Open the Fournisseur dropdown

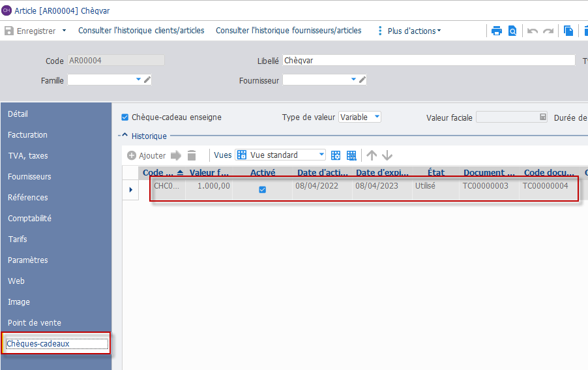point(353,79)
